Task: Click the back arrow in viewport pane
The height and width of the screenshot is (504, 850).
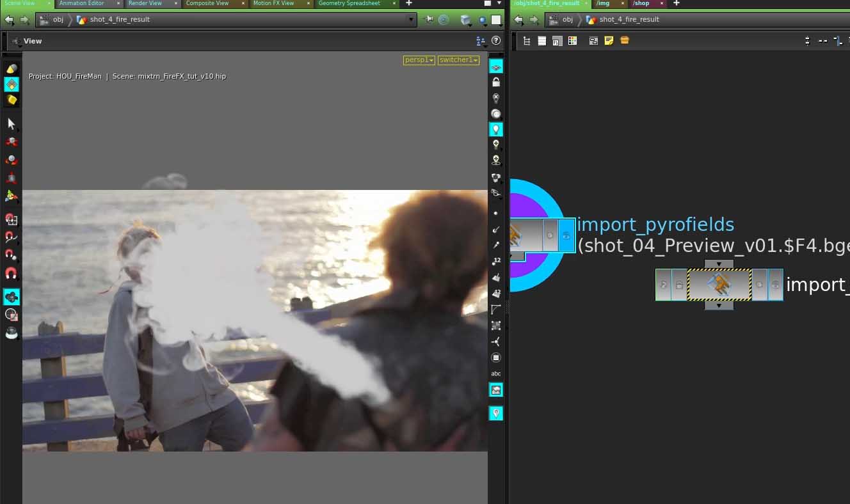Action: point(9,20)
